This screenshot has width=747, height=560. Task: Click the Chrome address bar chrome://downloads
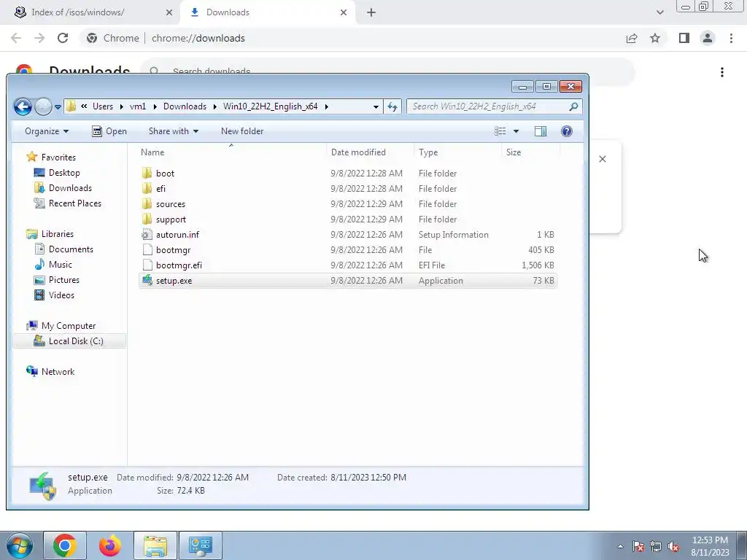(x=198, y=38)
